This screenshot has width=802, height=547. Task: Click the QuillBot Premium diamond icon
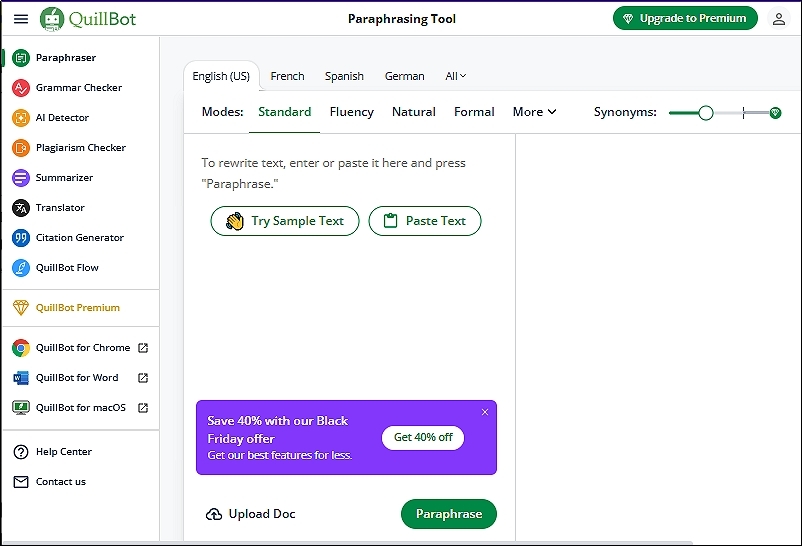(x=20, y=308)
